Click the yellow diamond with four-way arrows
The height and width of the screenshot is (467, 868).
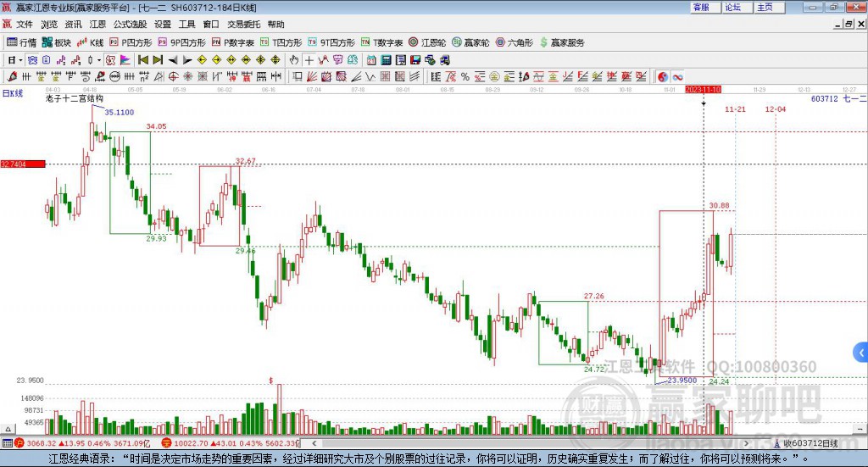coord(275,60)
